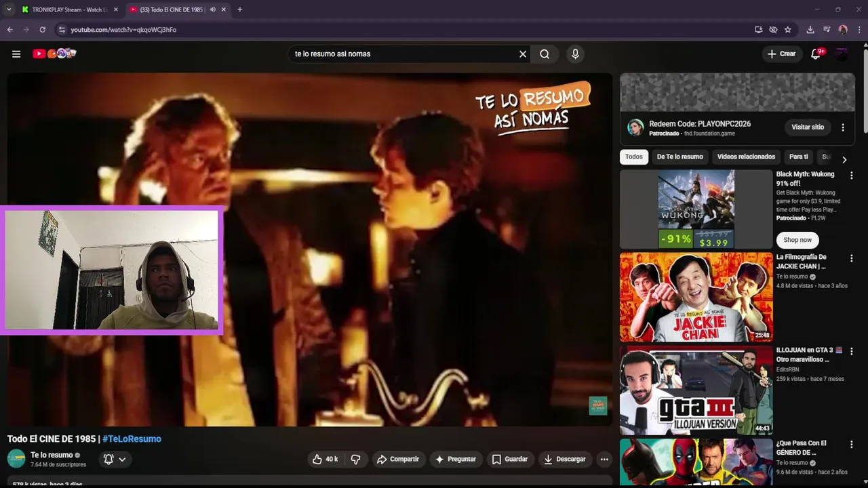
Task: Save video with Guardar
Action: tap(509, 459)
